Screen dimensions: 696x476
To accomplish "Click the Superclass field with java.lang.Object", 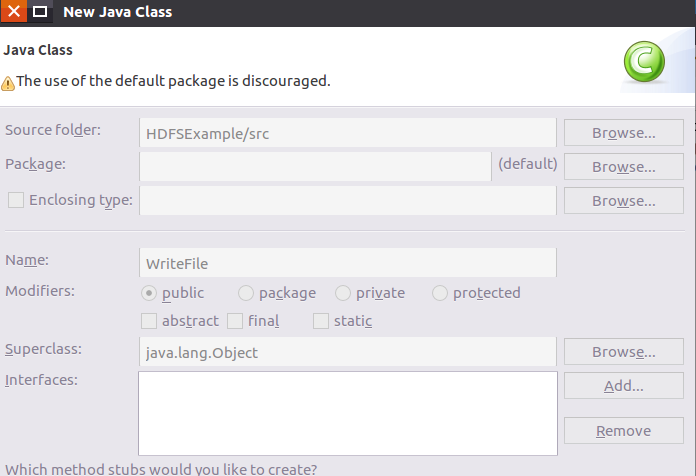I will pos(347,352).
